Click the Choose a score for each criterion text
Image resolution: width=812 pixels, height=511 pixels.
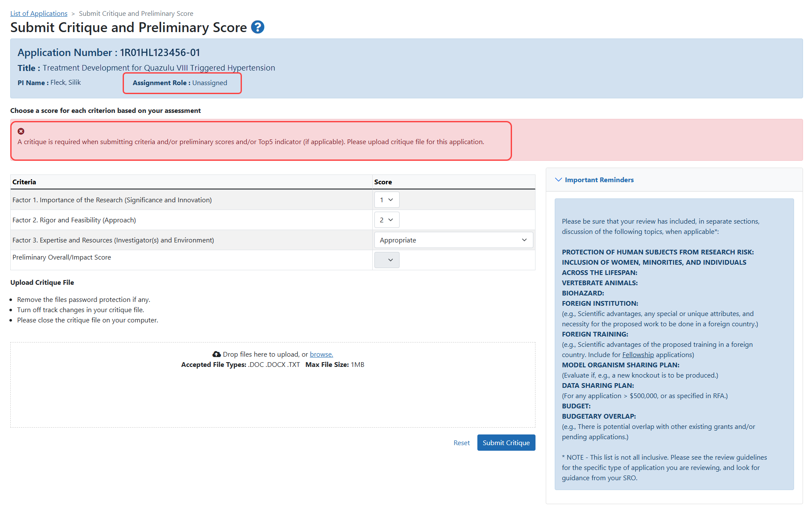click(106, 111)
